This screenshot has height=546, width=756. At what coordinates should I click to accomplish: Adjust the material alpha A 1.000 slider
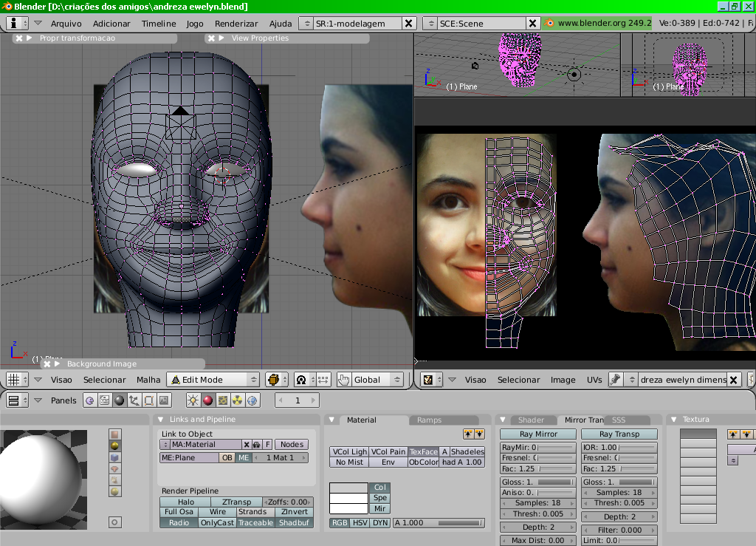pos(439,523)
